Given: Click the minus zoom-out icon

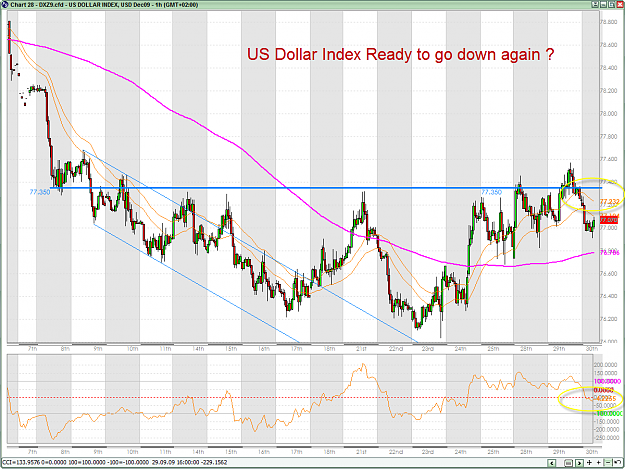Looking at the screenshot, I should point(608,463).
